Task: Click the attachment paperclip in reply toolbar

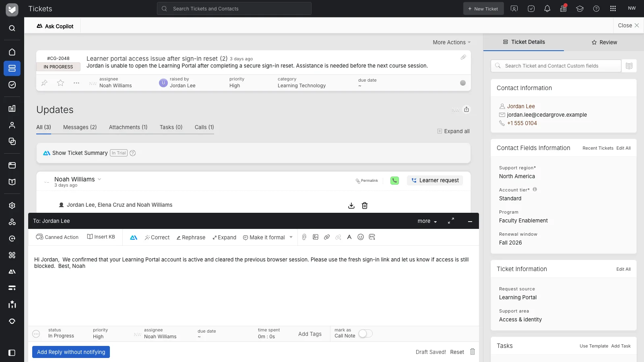Action: click(x=304, y=237)
